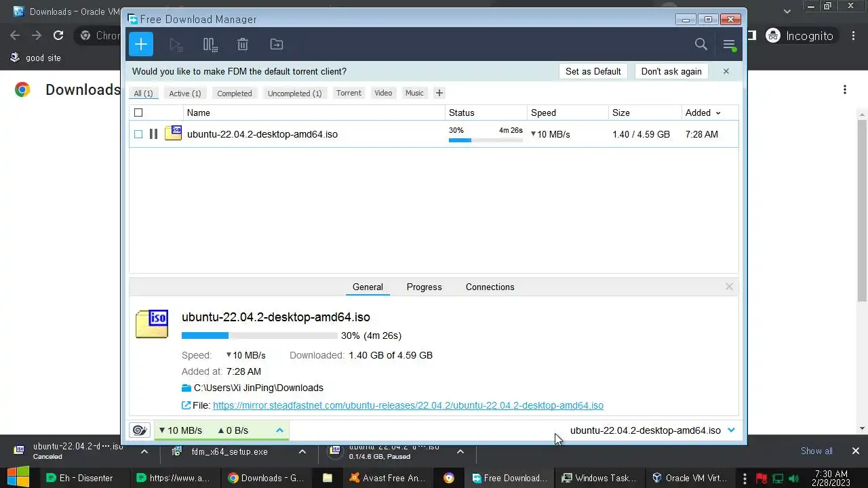868x488 pixels.
Task: Tick the checkbox for the ubuntu ISO row
Action: 138,134
